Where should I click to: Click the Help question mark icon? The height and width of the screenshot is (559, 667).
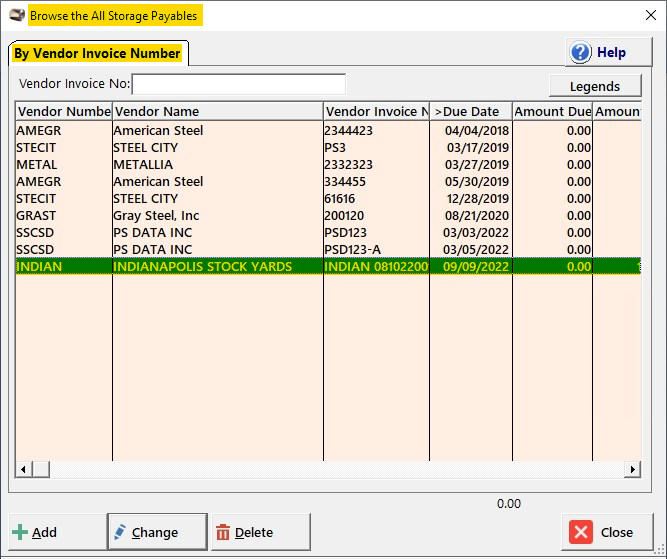coord(581,52)
